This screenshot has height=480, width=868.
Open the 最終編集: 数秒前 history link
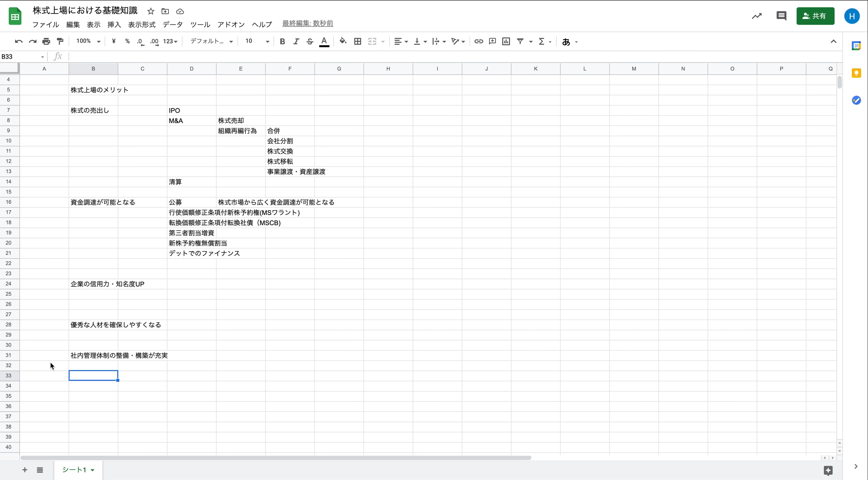(x=307, y=23)
